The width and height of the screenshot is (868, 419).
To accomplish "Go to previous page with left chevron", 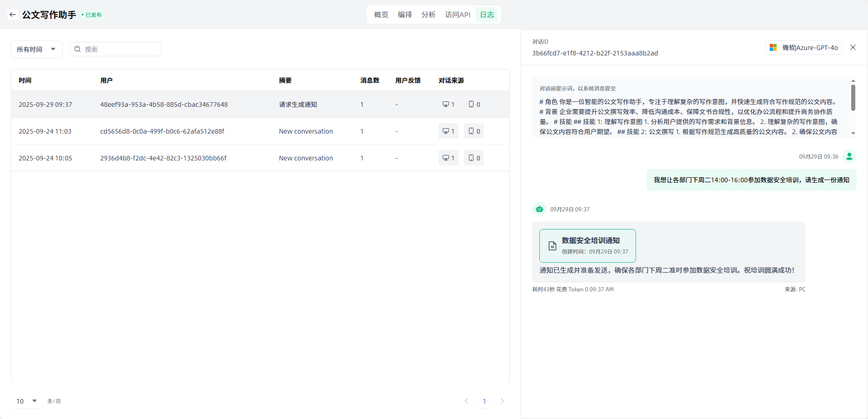I will click(466, 401).
